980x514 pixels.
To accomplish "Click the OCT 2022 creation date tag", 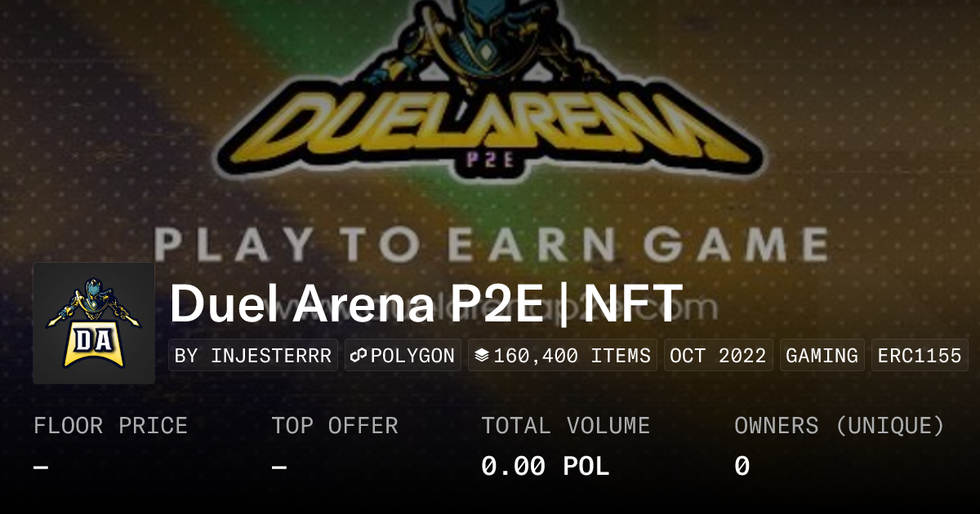I will tap(718, 356).
